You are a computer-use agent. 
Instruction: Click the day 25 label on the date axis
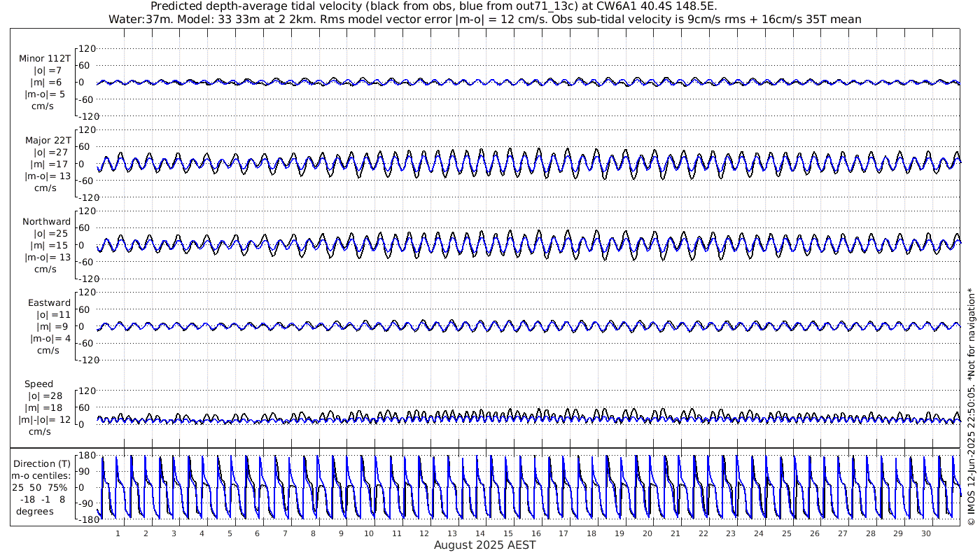click(x=787, y=533)
